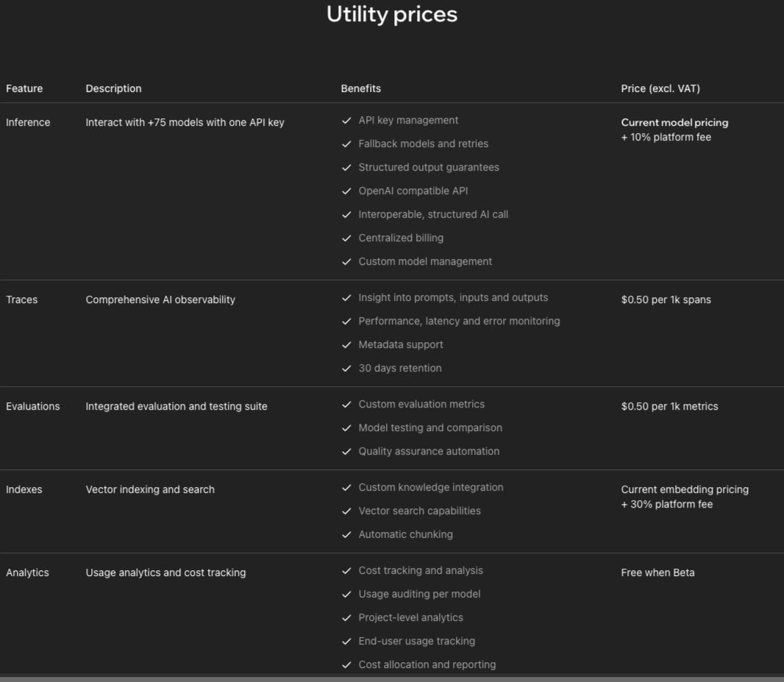Image resolution: width=784 pixels, height=682 pixels.
Task: Click the Evaluations feature row label
Action: coord(32,407)
